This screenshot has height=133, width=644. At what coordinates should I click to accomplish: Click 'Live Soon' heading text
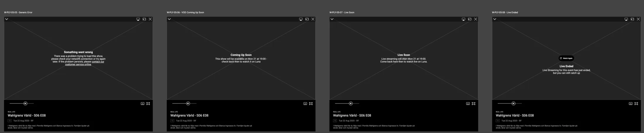pyautogui.click(x=404, y=55)
